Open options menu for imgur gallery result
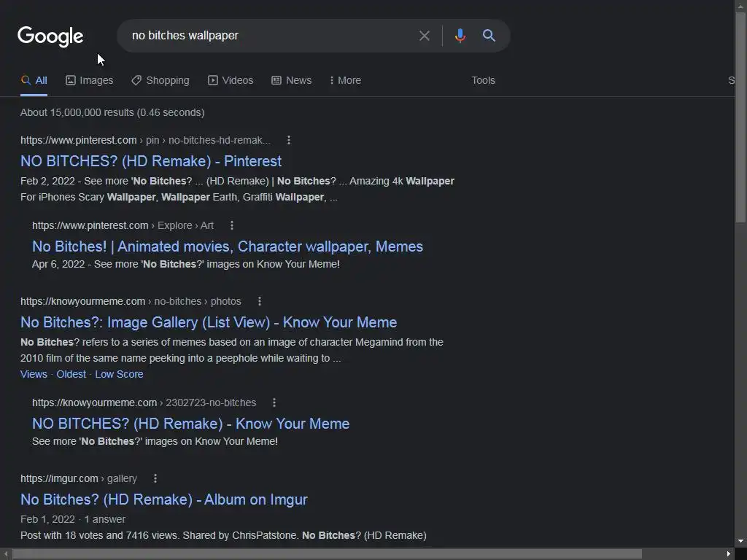 [x=155, y=478]
